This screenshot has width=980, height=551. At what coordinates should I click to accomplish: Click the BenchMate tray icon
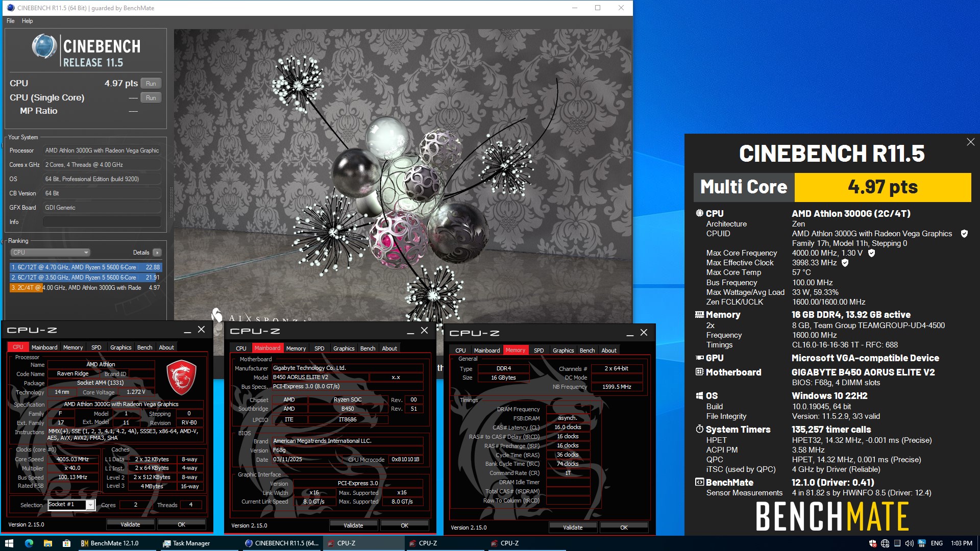pos(922,543)
